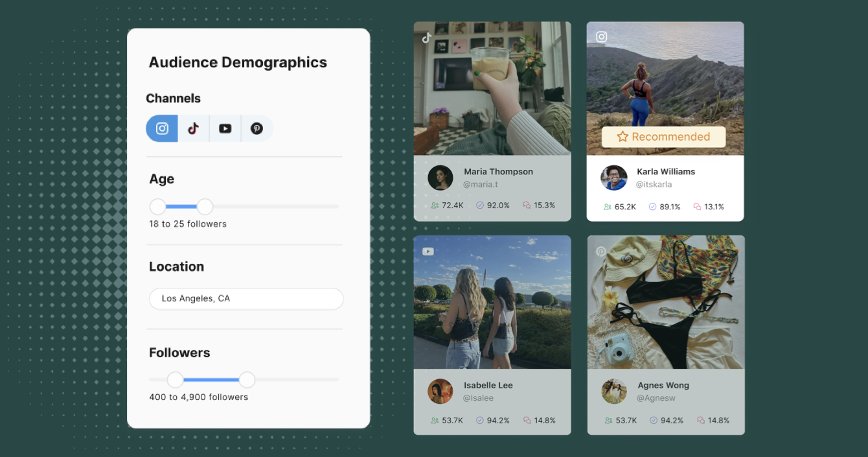The width and height of the screenshot is (868, 457).
Task: Open Isabelle Lee's profile avatar
Action: 440,392
